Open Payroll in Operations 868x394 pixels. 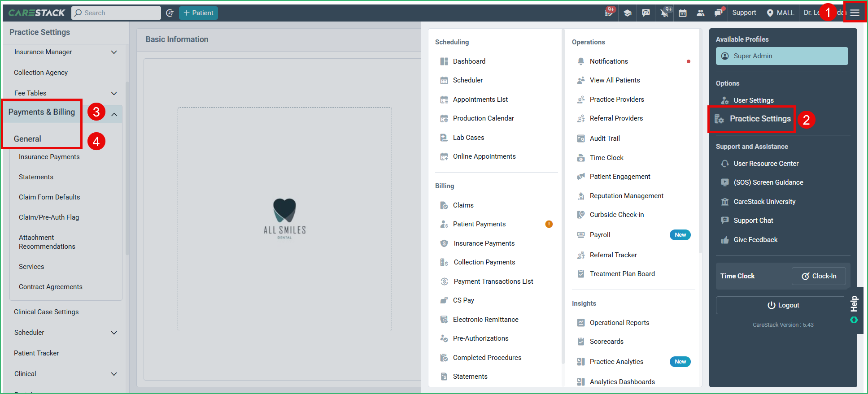pos(600,235)
